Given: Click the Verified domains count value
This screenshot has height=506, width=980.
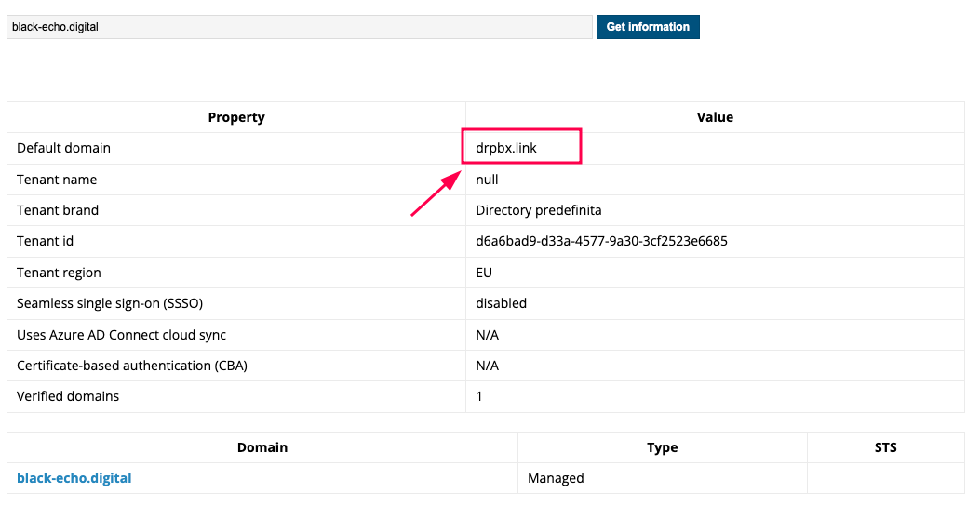Looking at the screenshot, I should (x=480, y=396).
